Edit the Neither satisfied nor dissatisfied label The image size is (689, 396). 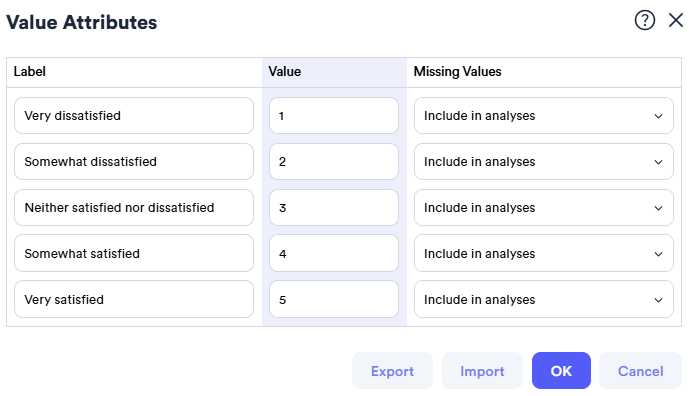tap(134, 207)
